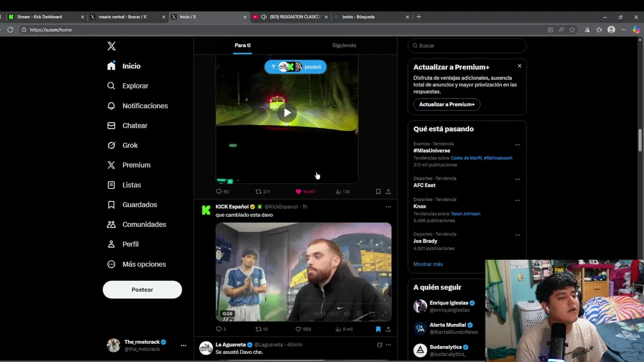644x362 pixels.
Task: Open Explorar in sidebar
Action: pos(128,86)
